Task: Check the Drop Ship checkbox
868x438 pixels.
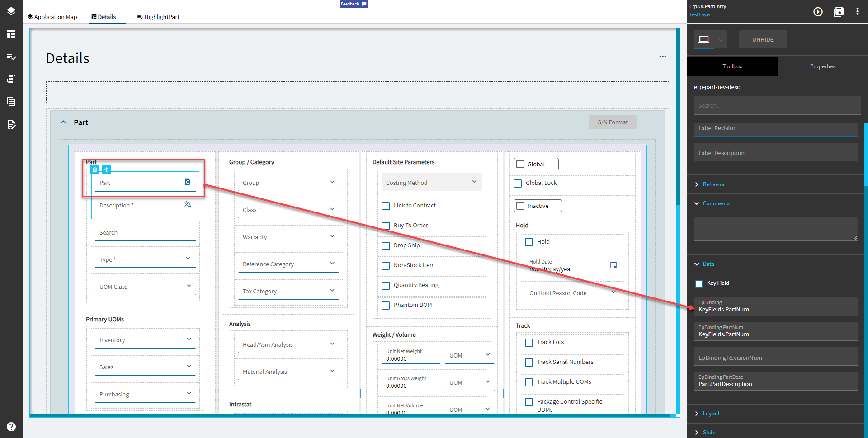Action: pos(386,246)
